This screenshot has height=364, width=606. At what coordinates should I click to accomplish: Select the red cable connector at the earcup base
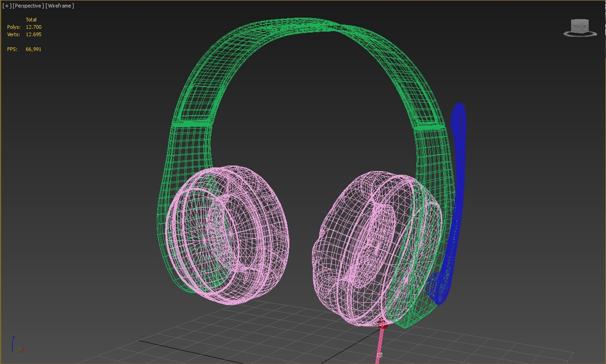point(382,324)
